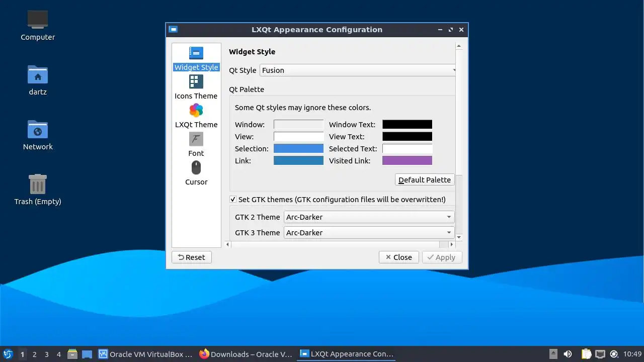This screenshot has height=362, width=644.
Task: Pick the Link color swatch
Action: coord(298,160)
